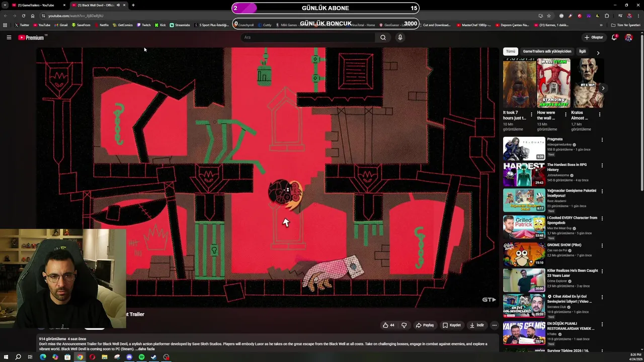The image size is (644, 362).
Task: Click the YouTube search input field
Action: click(308, 37)
